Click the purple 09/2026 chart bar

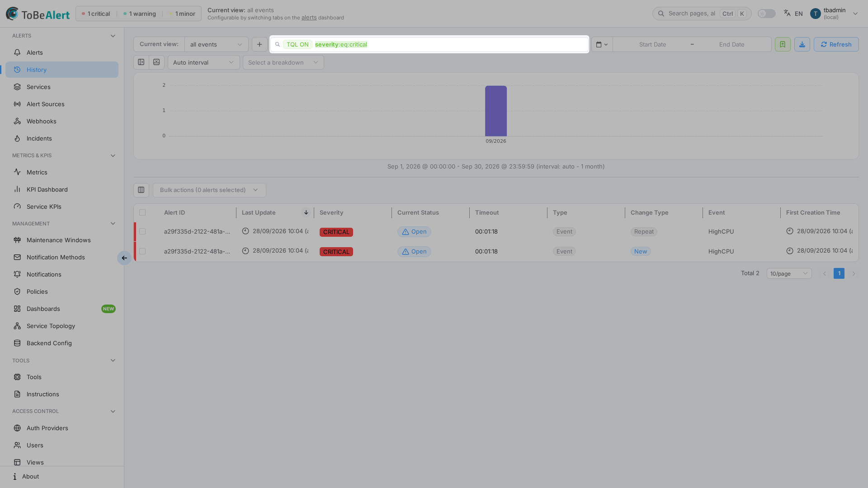496,111
